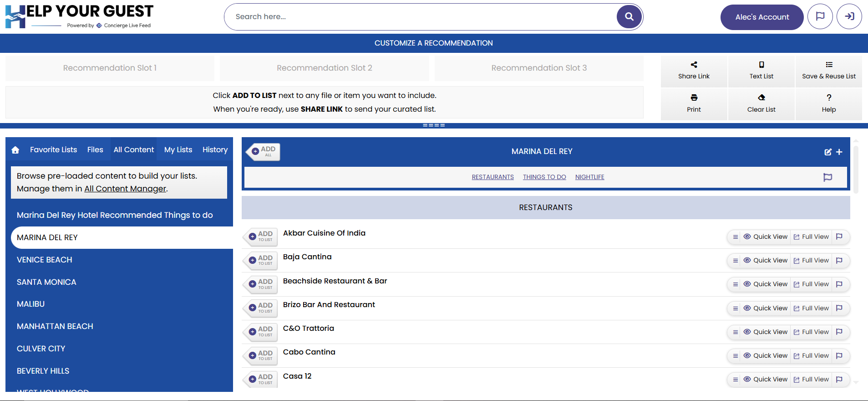Open Share Link
Image resolution: width=868 pixels, height=401 pixels.
pyautogui.click(x=694, y=71)
